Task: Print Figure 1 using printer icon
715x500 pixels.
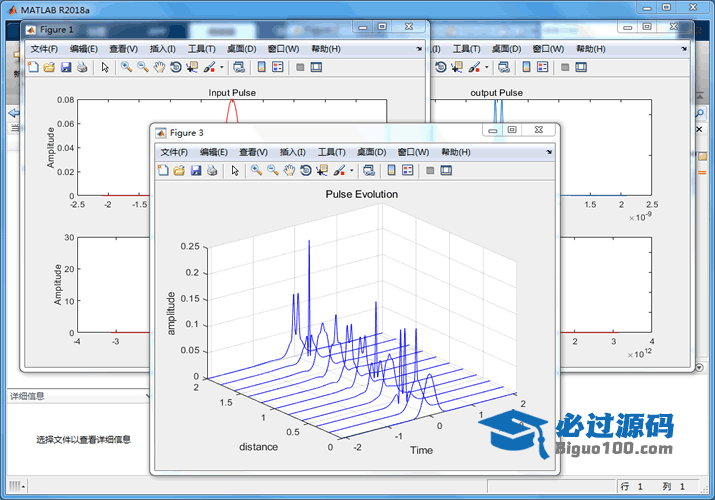Action: 82,67
